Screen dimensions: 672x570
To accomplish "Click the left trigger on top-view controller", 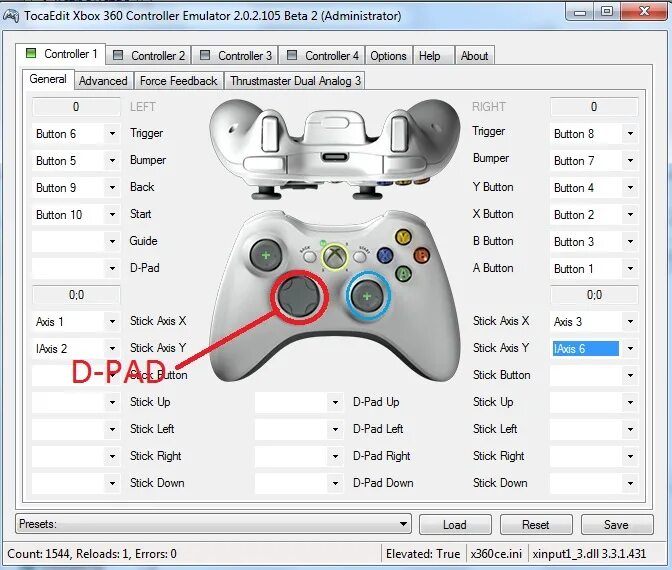I will [x=270, y=133].
